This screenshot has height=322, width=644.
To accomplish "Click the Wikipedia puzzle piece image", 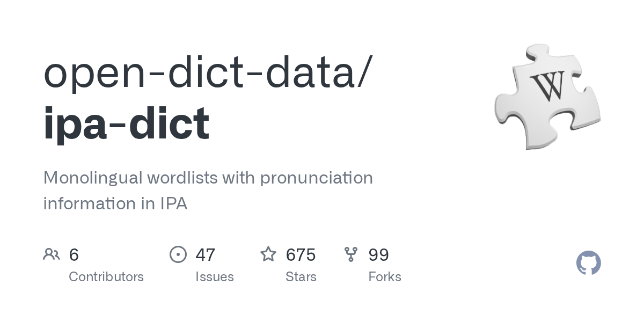I will (x=547, y=97).
